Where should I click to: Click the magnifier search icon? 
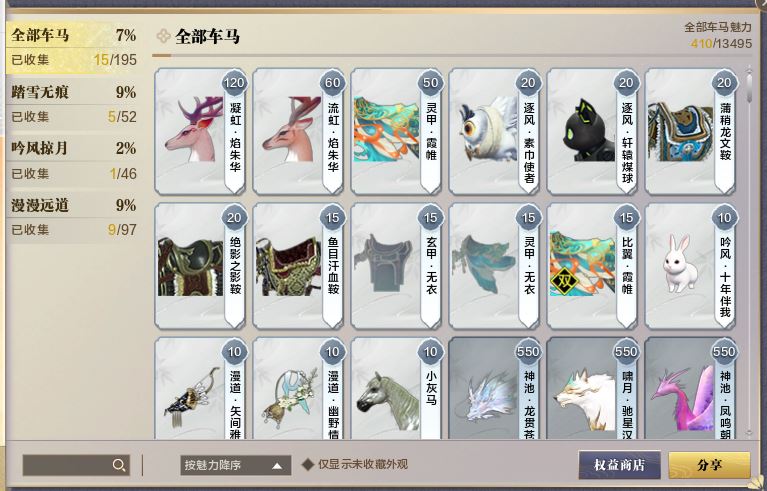pos(118,465)
